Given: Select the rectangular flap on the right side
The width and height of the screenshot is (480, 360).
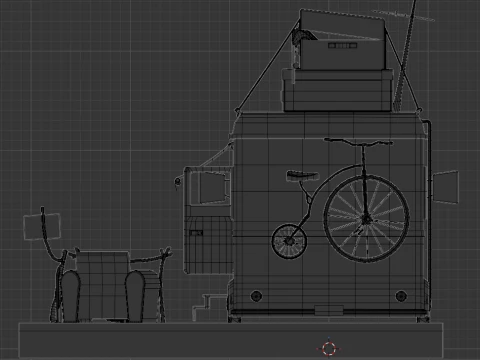Looking at the screenshot, I should click(446, 187).
